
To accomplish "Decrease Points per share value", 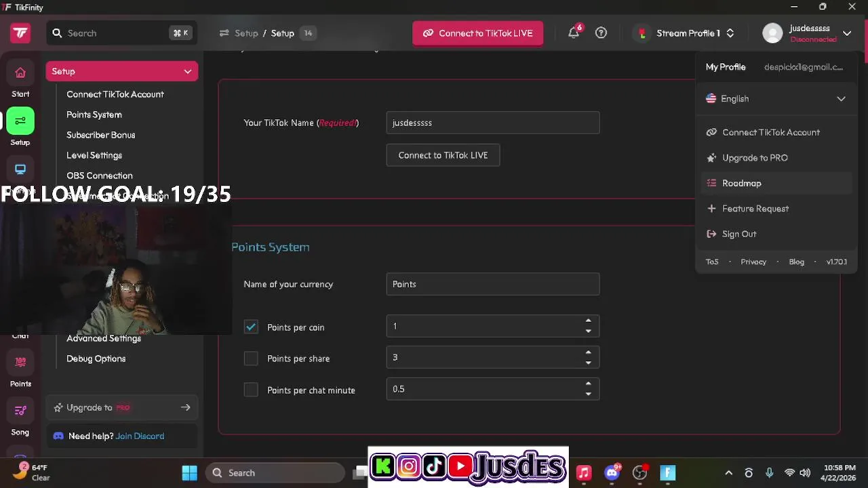I will (588, 363).
